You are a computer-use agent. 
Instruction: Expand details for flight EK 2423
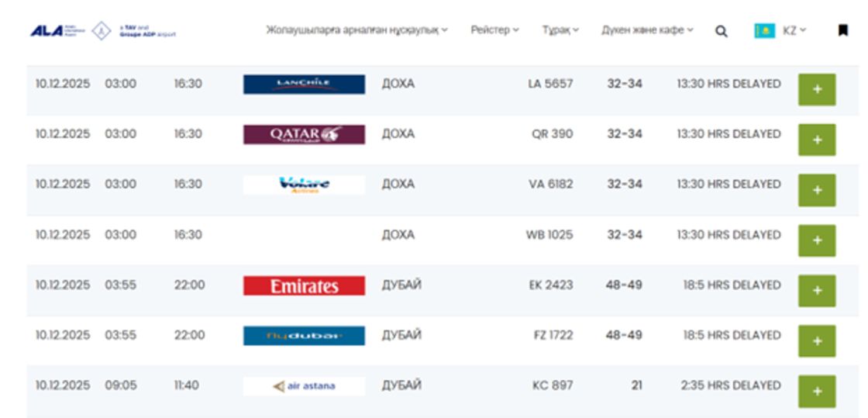(x=817, y=291)
